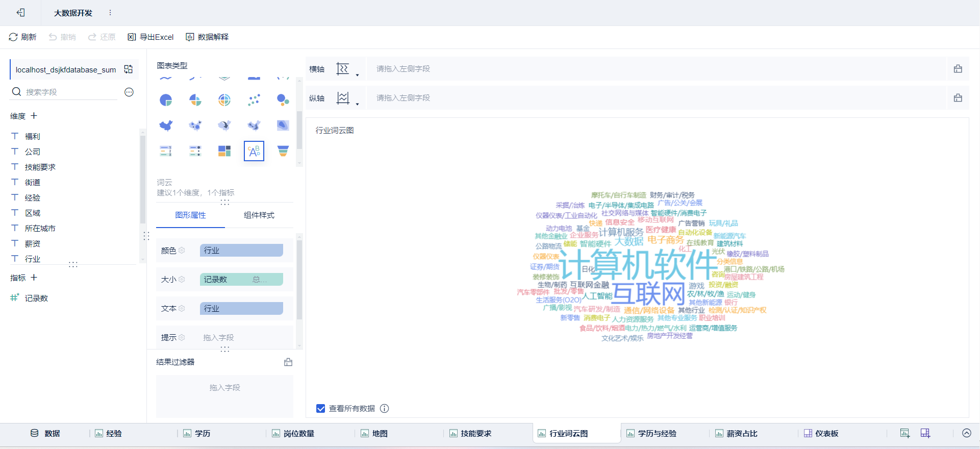Clear the 纵轴 fields with its eraser icon

(x=958, y=98)
